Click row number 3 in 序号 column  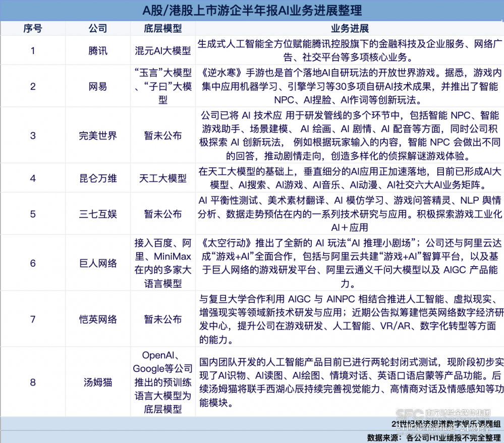[33, 136]
